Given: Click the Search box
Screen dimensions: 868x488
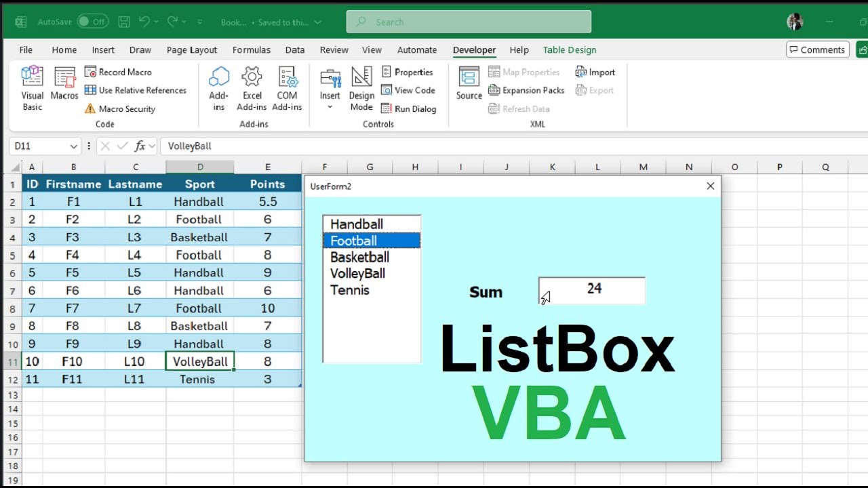Looking at the screenshot, I should [x=469, y=22].
